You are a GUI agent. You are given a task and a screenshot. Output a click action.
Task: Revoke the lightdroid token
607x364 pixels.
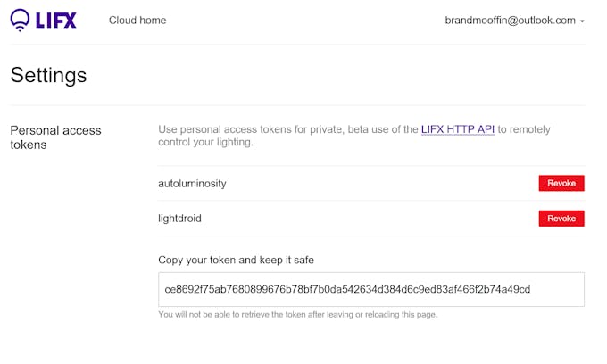tap(561, 219)
